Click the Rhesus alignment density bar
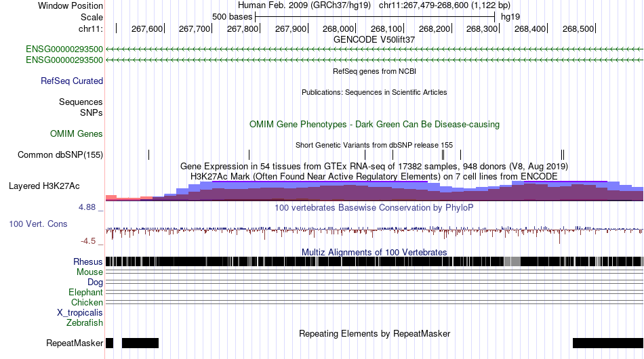This screenshot has width=644, height=359. pos(375,261)
